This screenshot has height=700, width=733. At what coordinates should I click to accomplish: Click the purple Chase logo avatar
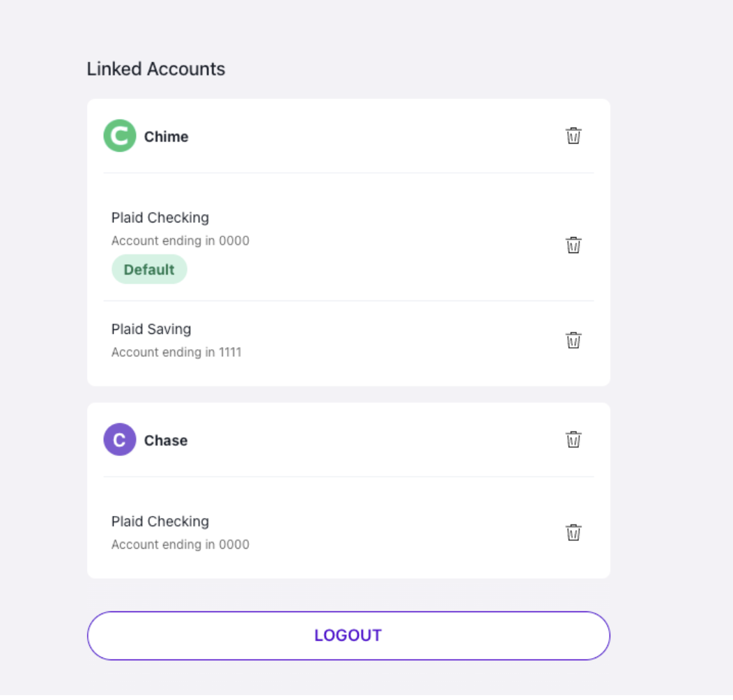point(120,439)
